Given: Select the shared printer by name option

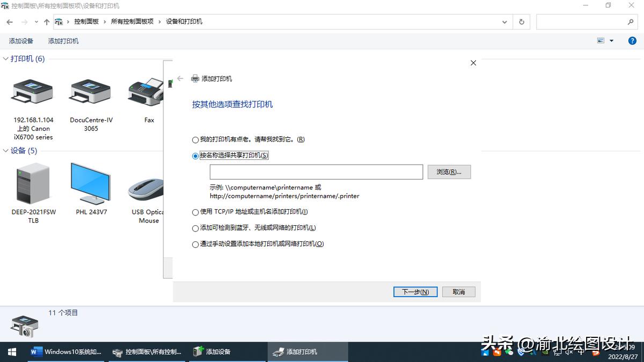Looking at the screenshot, I should pyautogui.click(x=195, y=156).
